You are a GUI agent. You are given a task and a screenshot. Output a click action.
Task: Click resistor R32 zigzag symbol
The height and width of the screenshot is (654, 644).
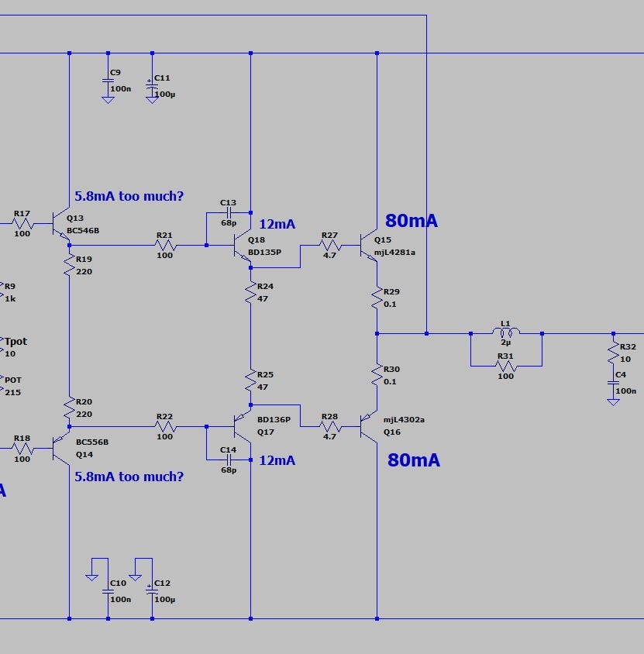pos(613,353)
